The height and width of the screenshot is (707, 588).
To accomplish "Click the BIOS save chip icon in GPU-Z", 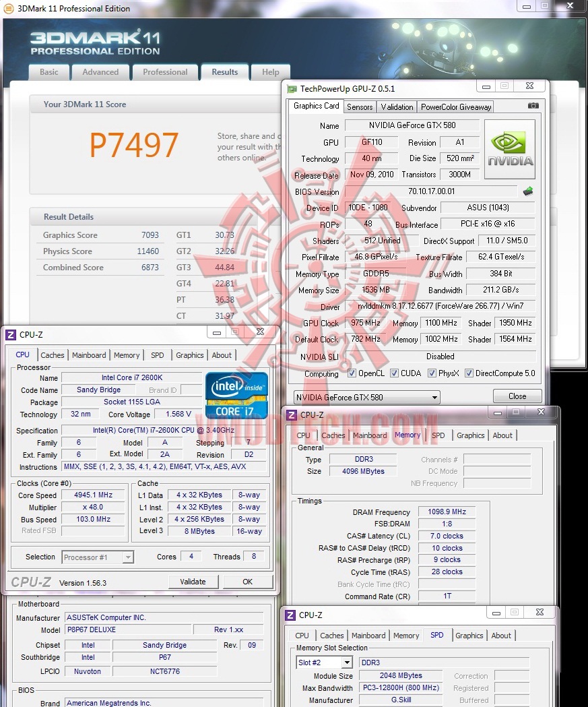I will (528, 191).
